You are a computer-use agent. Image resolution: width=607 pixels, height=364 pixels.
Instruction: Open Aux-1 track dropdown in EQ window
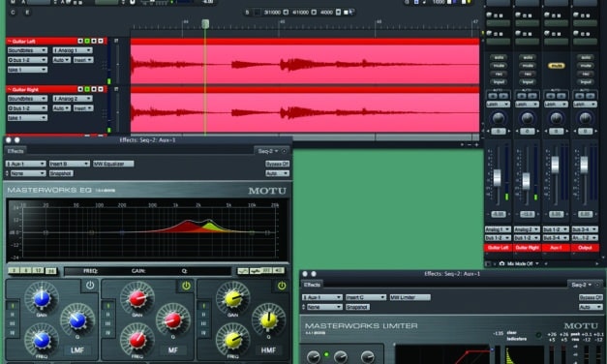tap(26, 164)
